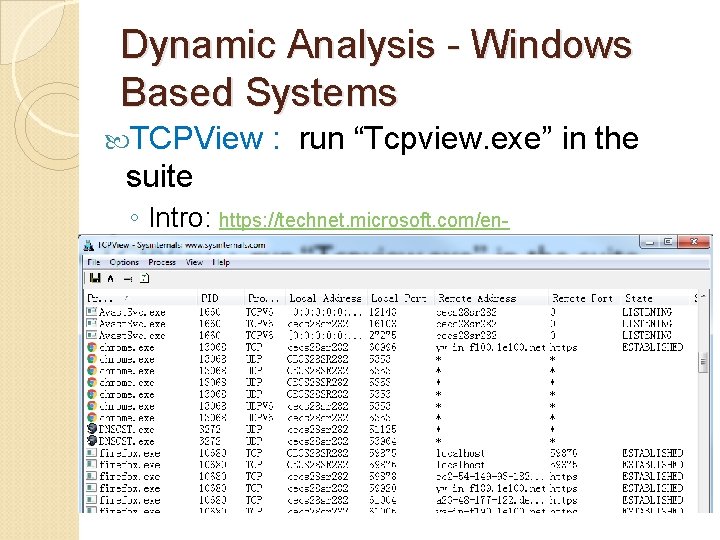Screen dimensions: 720x540
Task: Sort by the Remote Address column header
Action: (490, 298)
